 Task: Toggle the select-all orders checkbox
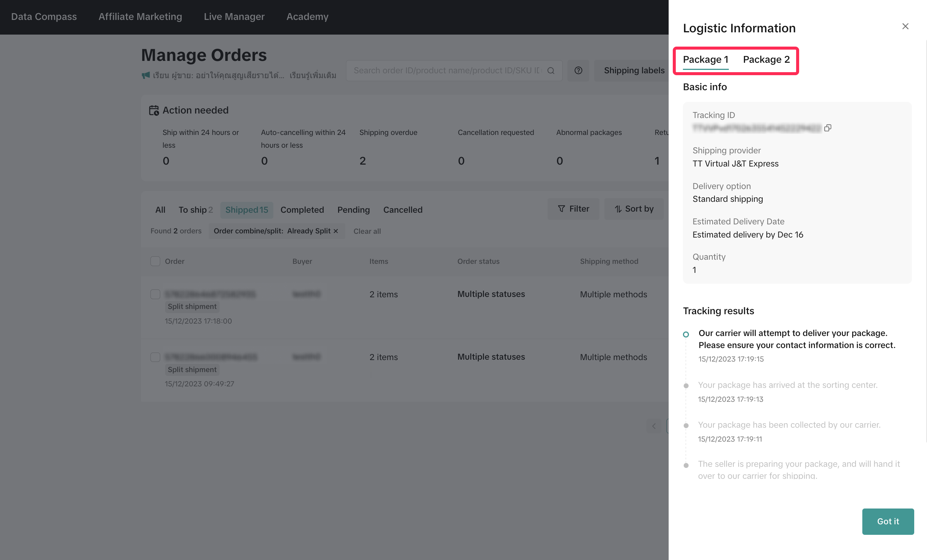click(x=155, y=261)
